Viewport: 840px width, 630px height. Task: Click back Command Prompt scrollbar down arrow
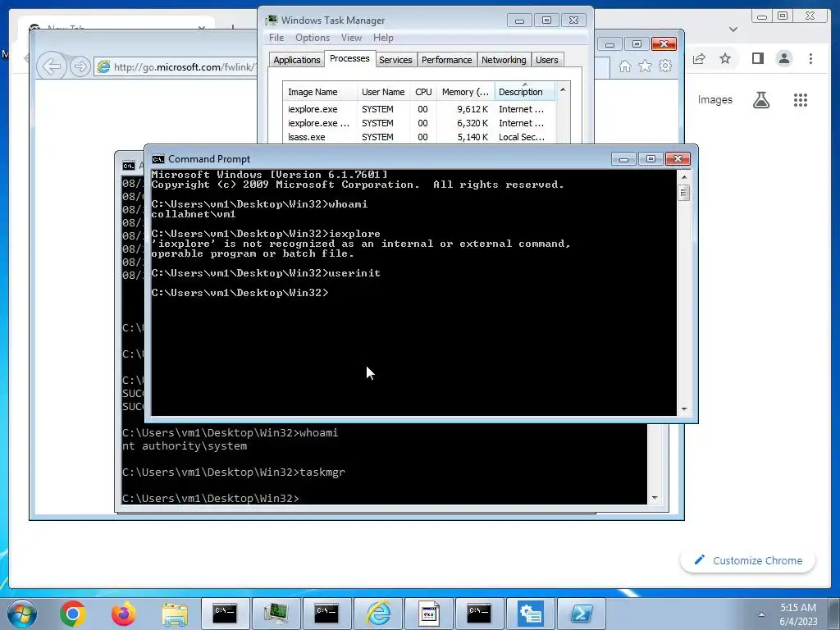[655, 498]
